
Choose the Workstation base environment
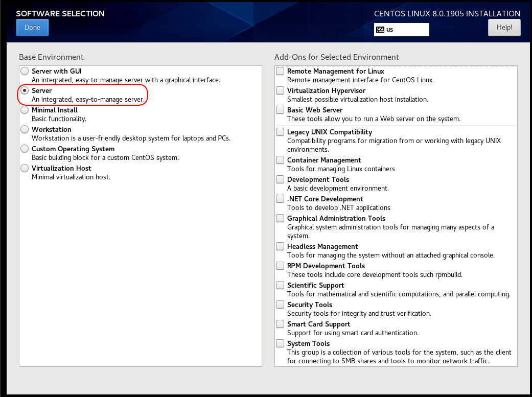click(24, 129)
